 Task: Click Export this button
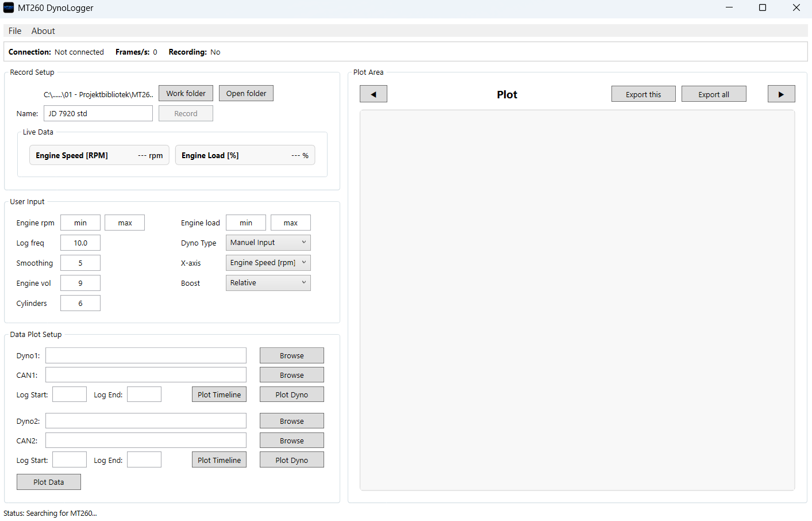point(644,94)
